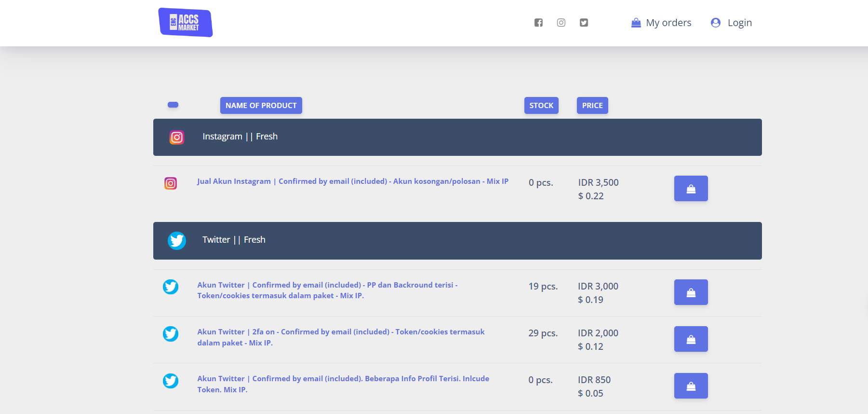Select the 29 pcs. stock value
The width and height of the screenshot is (868, 414).
point(543,333)
